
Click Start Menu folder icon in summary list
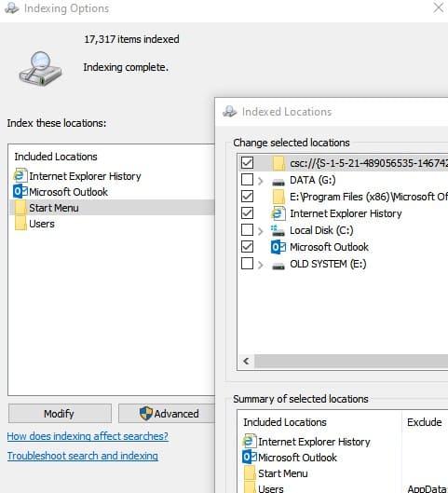point(250,473)
